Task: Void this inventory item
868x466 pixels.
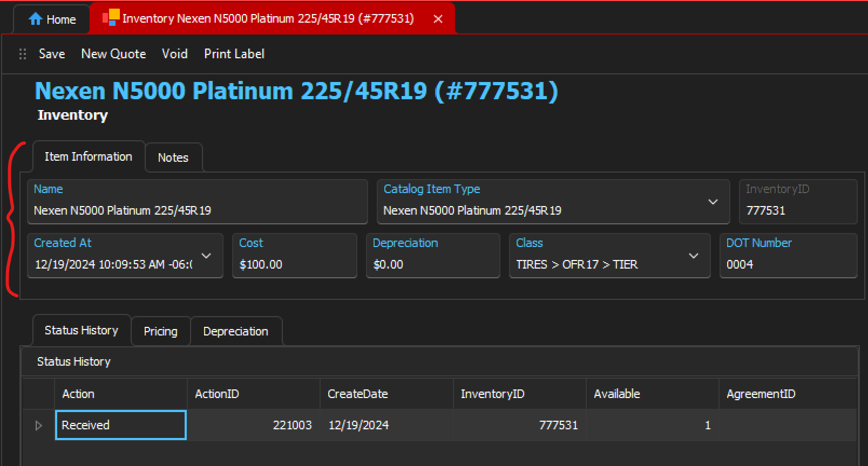Action: pyautogui.click(x=175, y=54)
